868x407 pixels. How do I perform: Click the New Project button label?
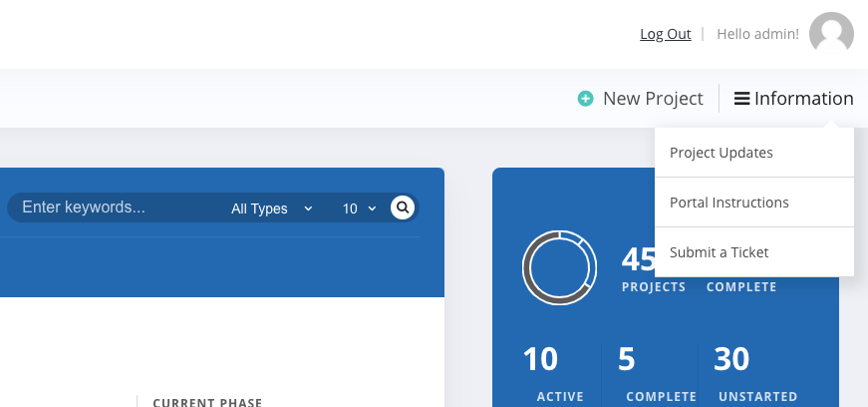click(653, 99)
